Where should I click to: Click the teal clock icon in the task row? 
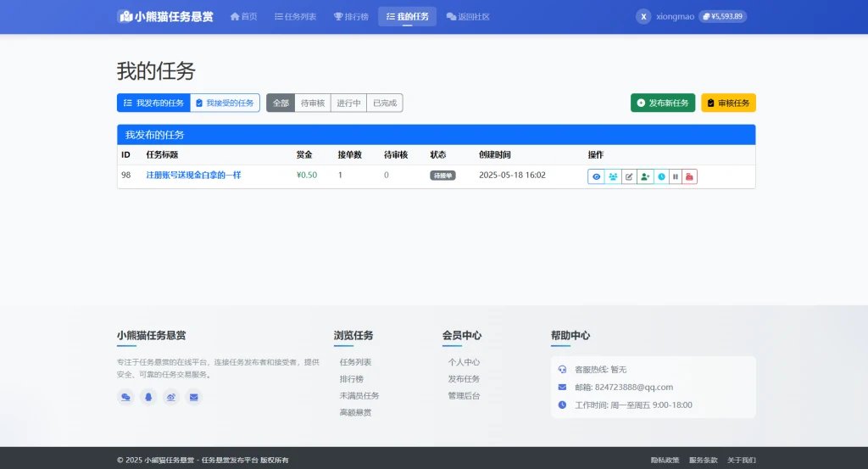click(x=661, y=176)
